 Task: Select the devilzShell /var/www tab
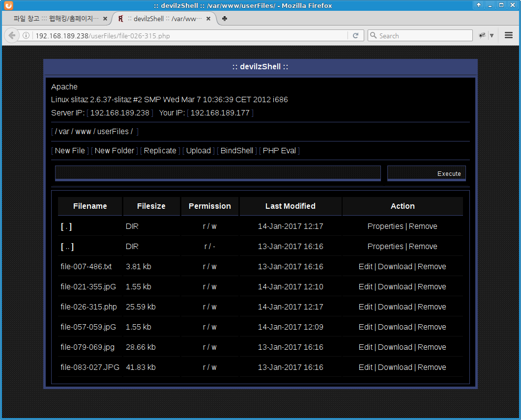point(164,19)
